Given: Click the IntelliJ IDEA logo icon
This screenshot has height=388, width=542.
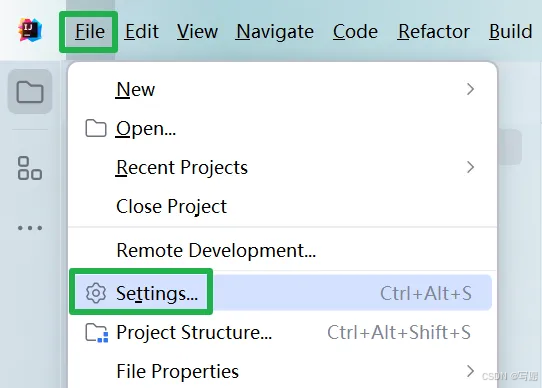Looking at the screenshot, I should click(x=30, y=30).
